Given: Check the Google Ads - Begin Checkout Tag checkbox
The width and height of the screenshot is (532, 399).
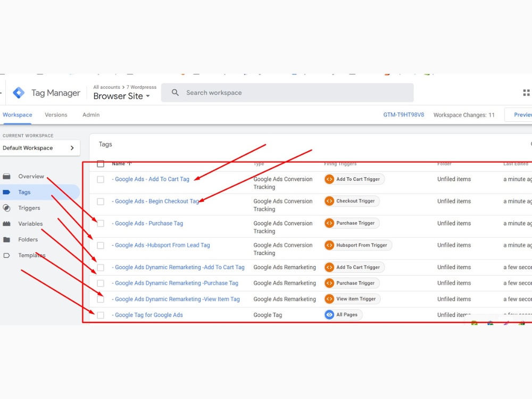Looking at the screenshot, I should click(x=101, y=202).
